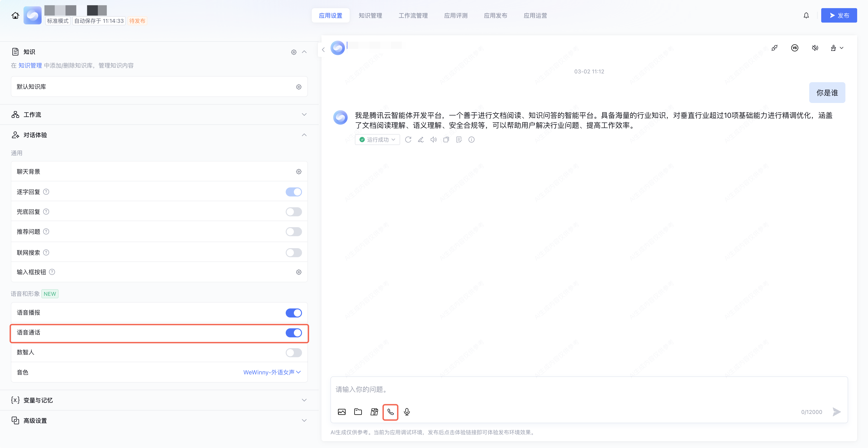This screenshot has width=868, height=448.
Task: Click the regenerate reply icon
Action: [408, 139]
